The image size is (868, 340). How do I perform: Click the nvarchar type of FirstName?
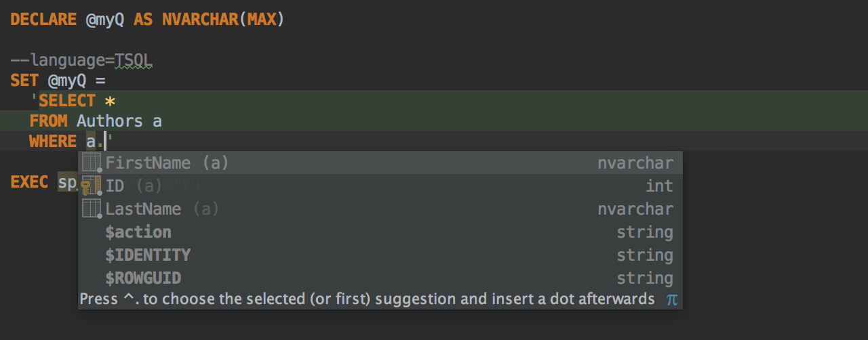click(635, 163)
